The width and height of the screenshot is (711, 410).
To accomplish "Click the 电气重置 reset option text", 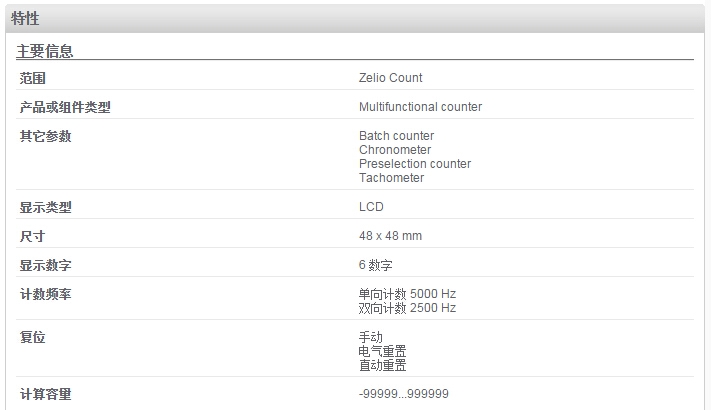I will pos(382,351).
